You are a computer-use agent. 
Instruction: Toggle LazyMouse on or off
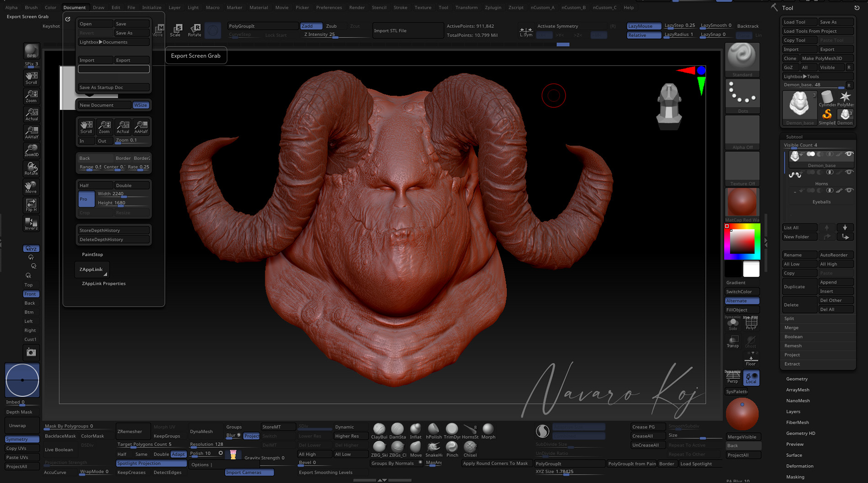point(644,26)
